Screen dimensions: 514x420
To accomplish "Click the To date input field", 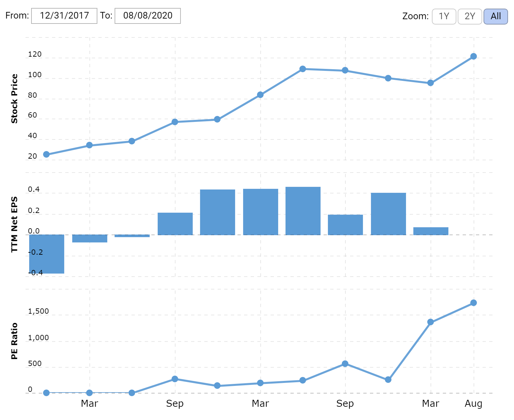I will (148, 16).
